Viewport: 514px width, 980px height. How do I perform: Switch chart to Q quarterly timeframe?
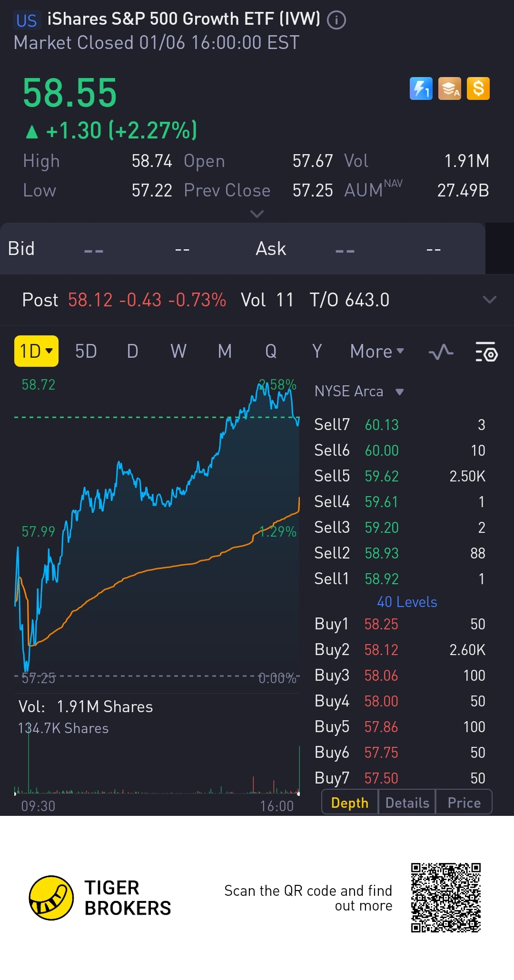(x=271, y=352)
